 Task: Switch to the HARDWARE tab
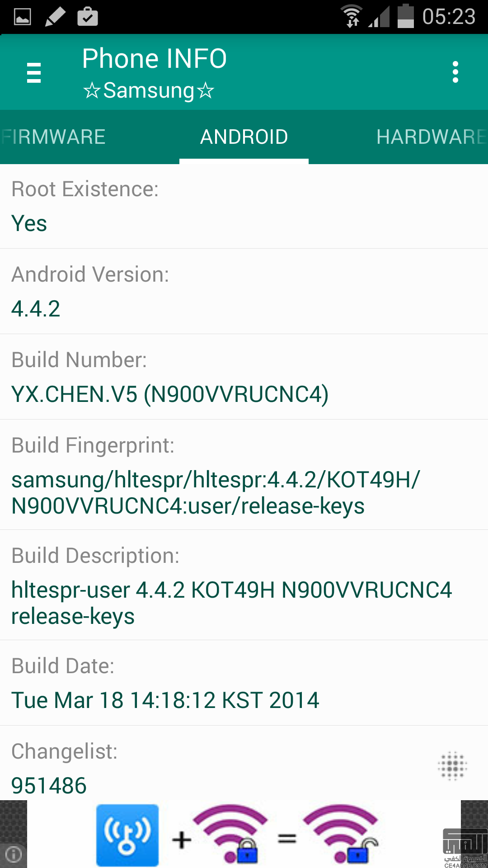pos(432,137)
